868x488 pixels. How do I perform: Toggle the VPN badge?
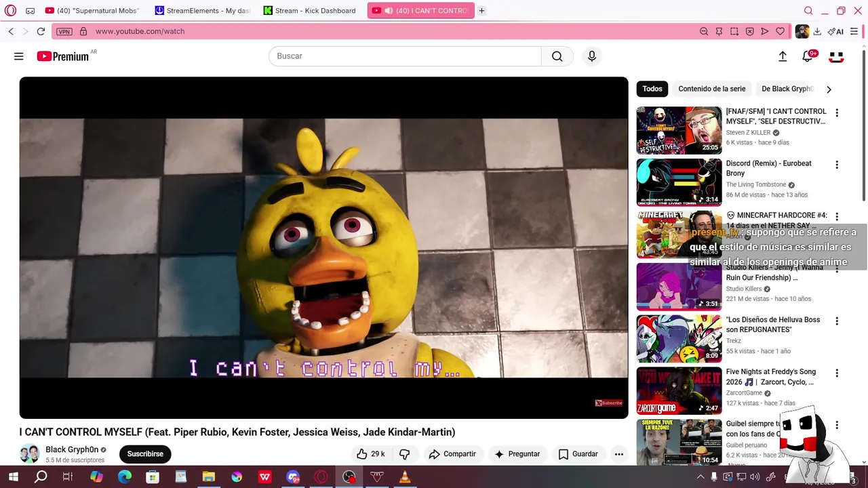coord(64,31)
